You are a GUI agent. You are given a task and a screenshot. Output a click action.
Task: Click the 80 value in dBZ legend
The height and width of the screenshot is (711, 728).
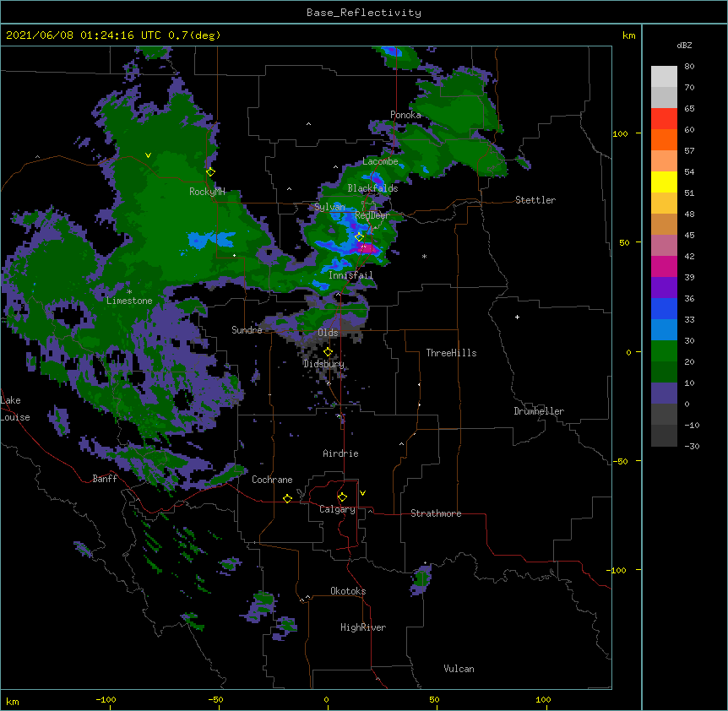click(x=689, y=67)
